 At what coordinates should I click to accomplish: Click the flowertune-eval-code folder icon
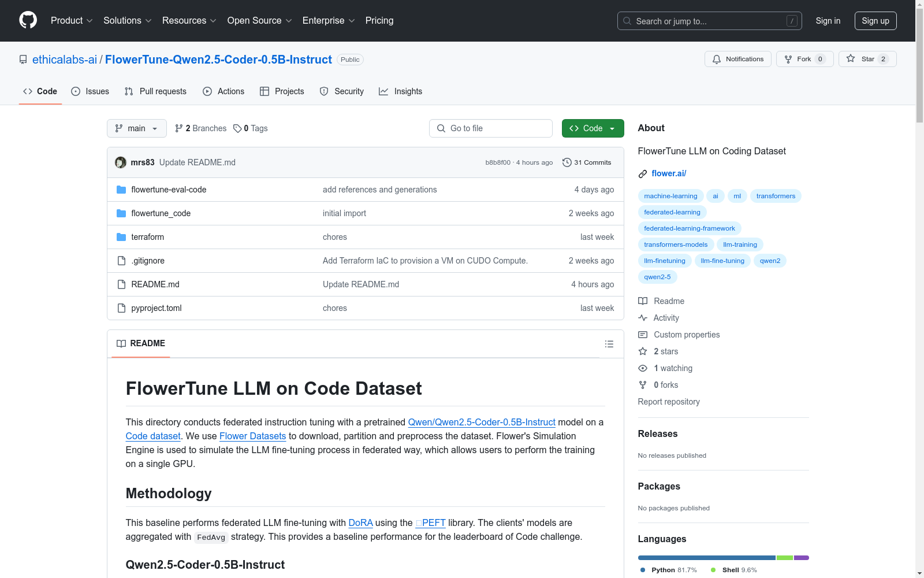point(121,190)
